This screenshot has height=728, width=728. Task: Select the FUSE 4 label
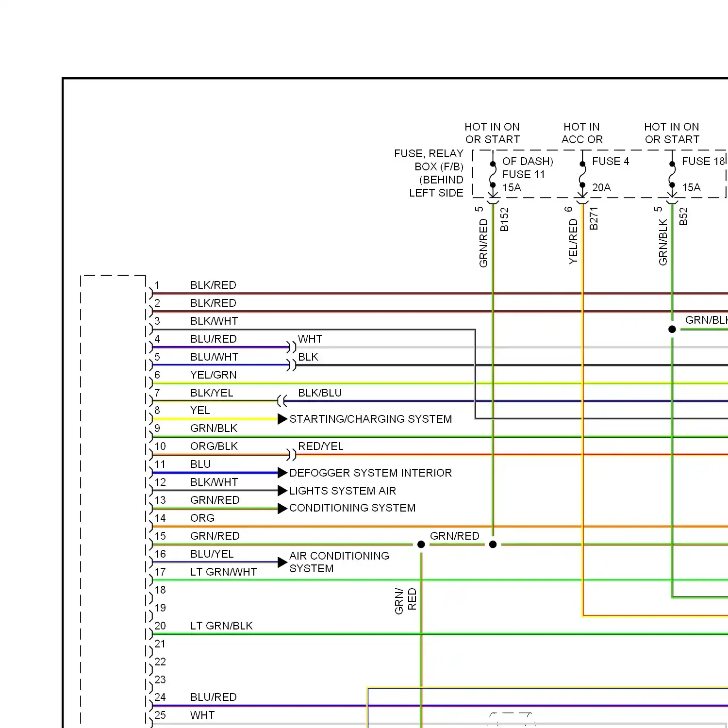tap(611, 161)
